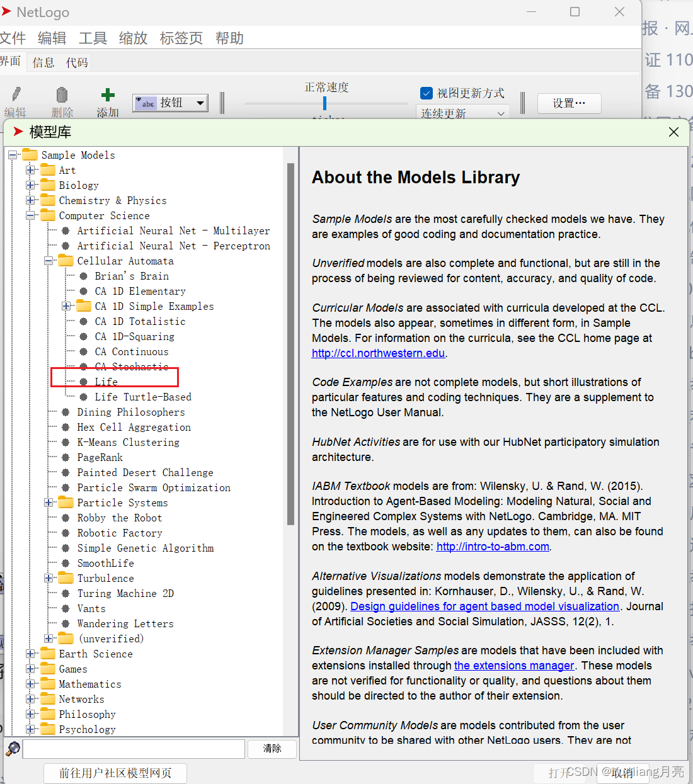Select the Wandering Letters model
This screenshot has height=784, width=693.
[125, 623]
